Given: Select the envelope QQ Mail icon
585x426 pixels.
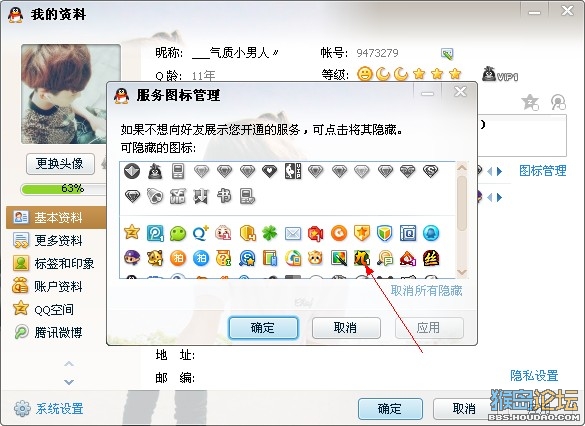Looking at the screenshot, I should point(293,234).
